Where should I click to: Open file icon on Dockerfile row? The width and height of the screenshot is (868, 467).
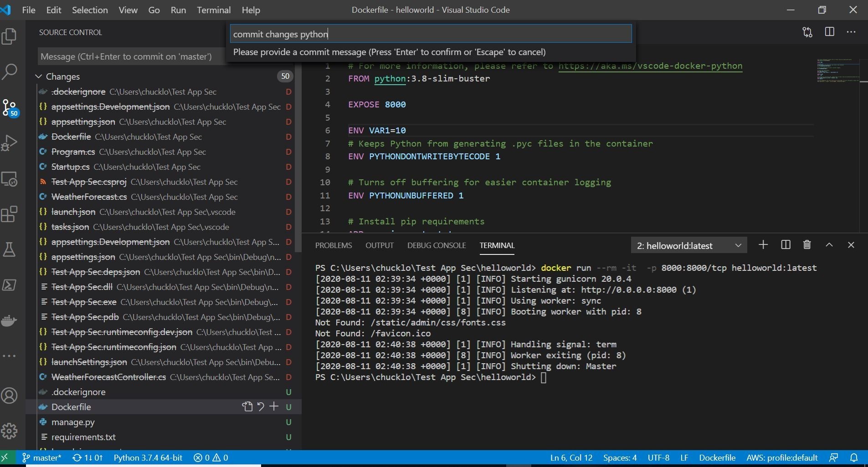247,407
